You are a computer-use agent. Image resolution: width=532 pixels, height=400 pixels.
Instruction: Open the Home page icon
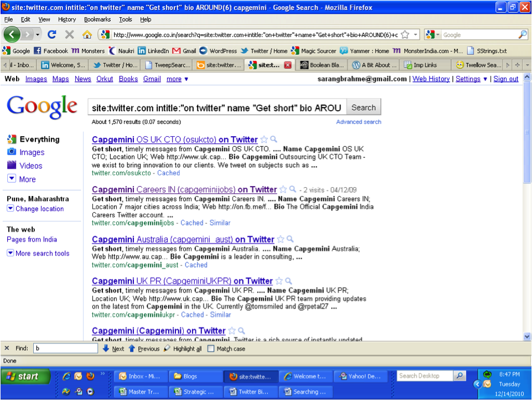(x=87, y=34)
